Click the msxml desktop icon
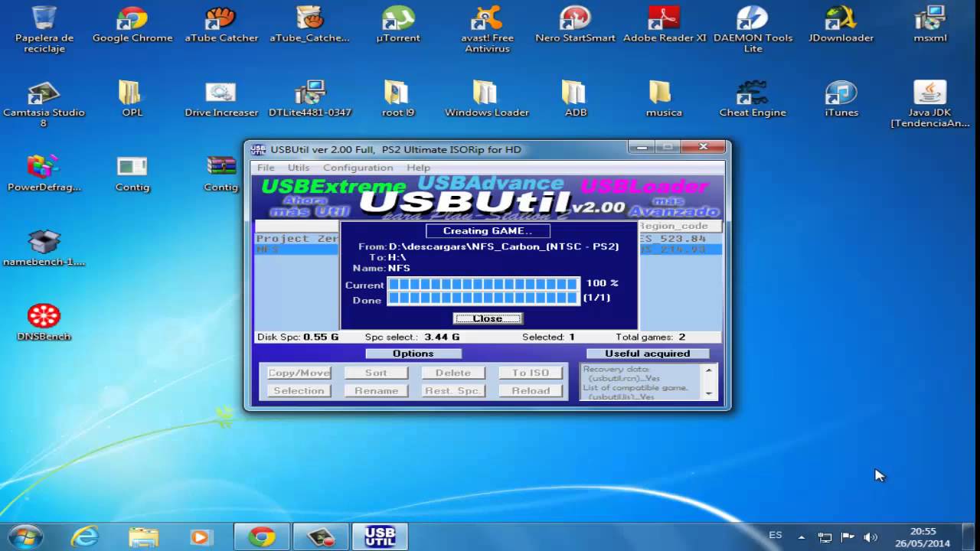This screenshot has height=551, width=980. [930, 25]
